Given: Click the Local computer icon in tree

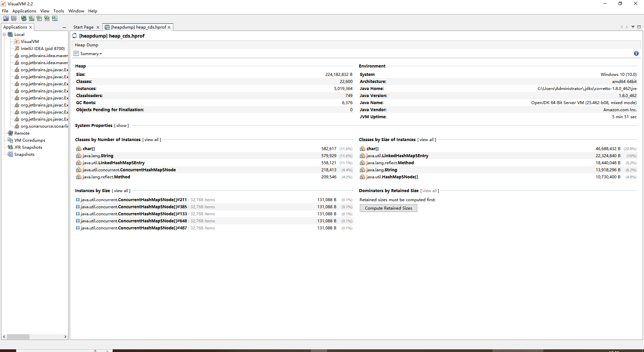Looking at the screenshot, I should pos(10,34).
